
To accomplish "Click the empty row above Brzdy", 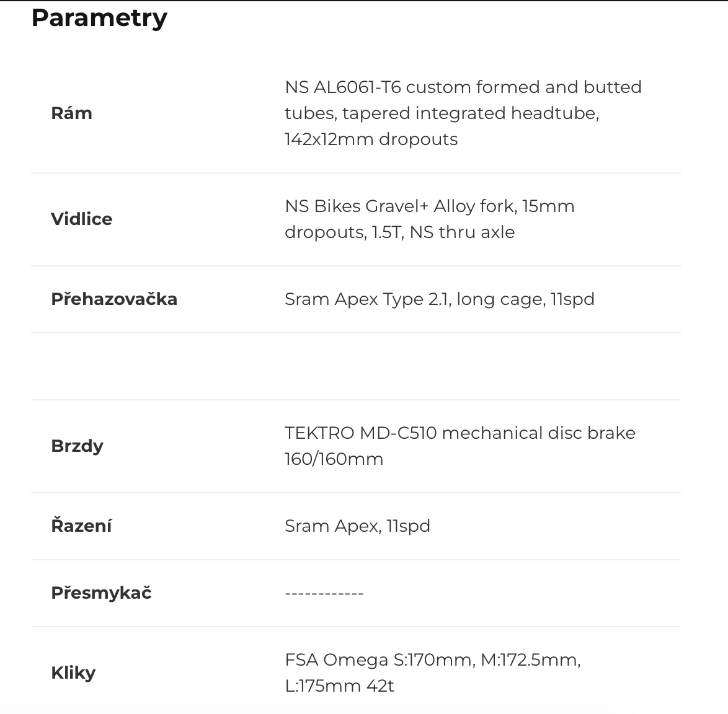I will tap(356, 366).
